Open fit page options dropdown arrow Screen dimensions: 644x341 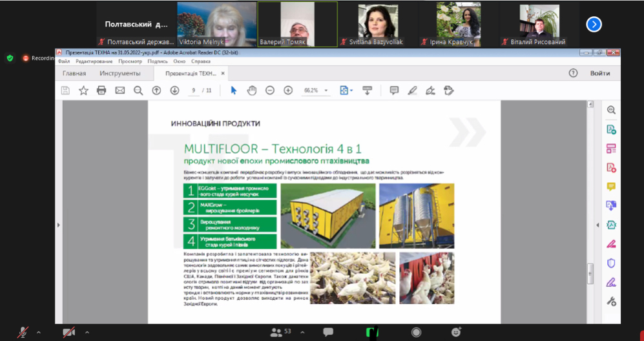pyautogui.click(x=351, y=90)
